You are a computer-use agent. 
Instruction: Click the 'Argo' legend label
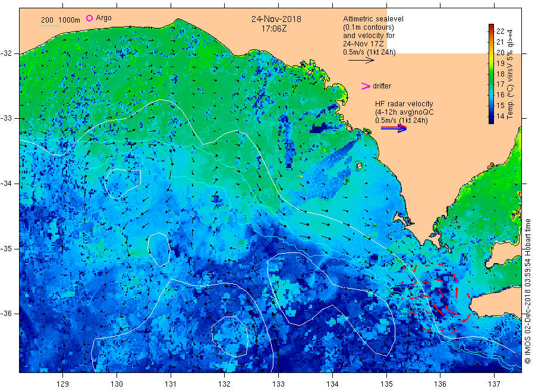pyautogui.click(x=103, y=18)
